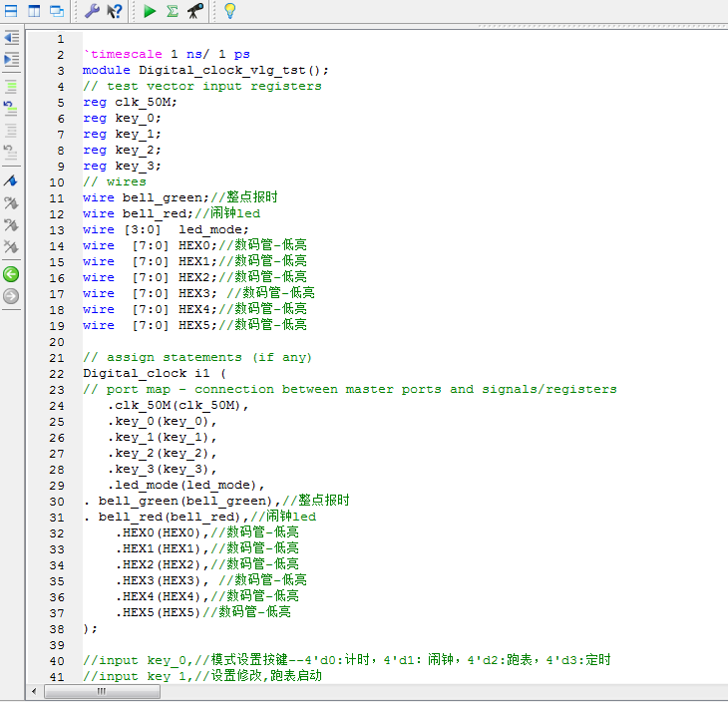
Task: Click '.key_1(key_1),' port connection
Action: 163,438
